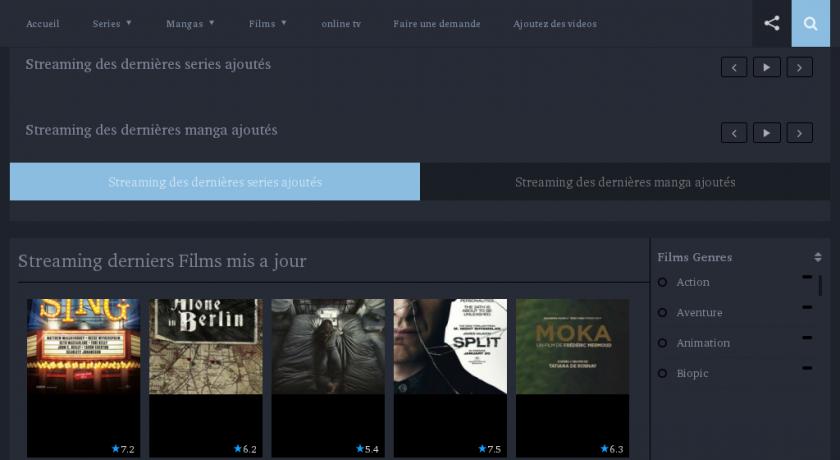Viewport: 840px width, 460px height.
Task: Select the Aventure genre radio button
Action: [x=663, y=313]
